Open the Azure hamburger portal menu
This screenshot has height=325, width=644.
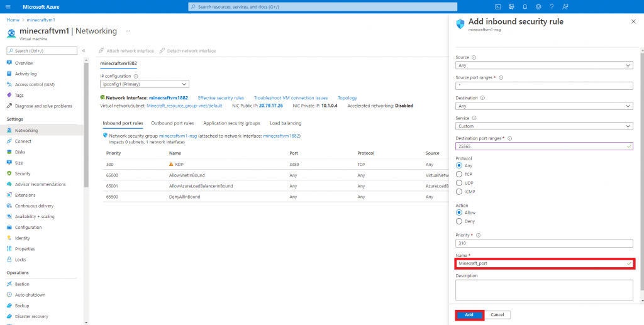[9, 6]
